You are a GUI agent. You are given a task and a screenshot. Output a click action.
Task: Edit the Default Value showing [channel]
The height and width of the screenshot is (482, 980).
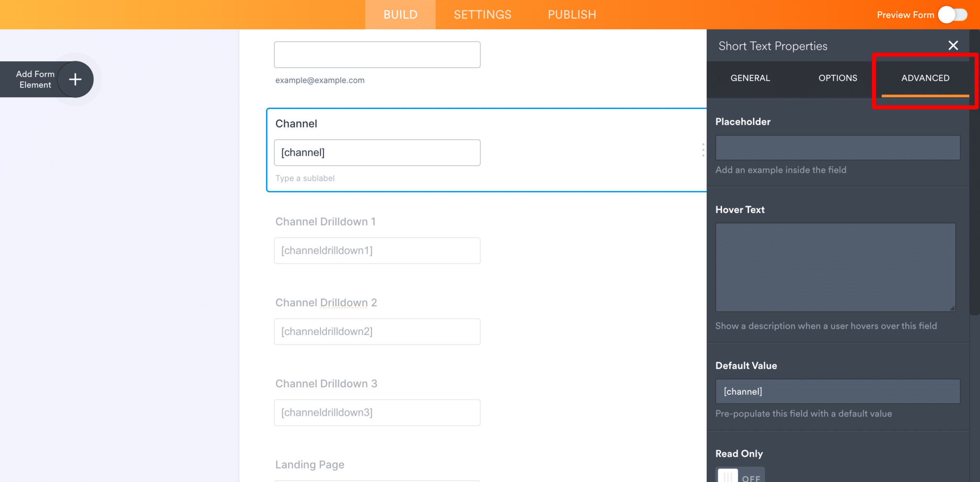click(837, 391)
